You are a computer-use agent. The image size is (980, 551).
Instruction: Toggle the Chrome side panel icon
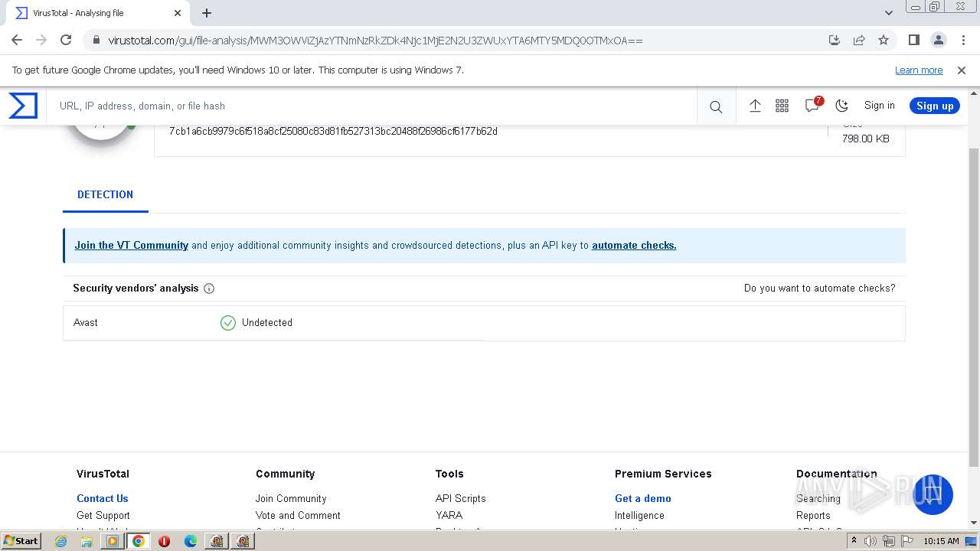click(x=913, y=40)
